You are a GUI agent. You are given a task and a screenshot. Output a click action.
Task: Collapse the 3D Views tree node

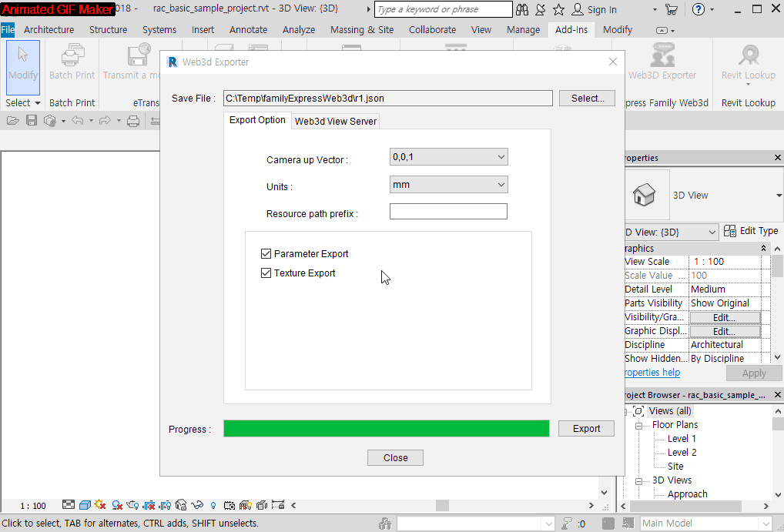638,481
